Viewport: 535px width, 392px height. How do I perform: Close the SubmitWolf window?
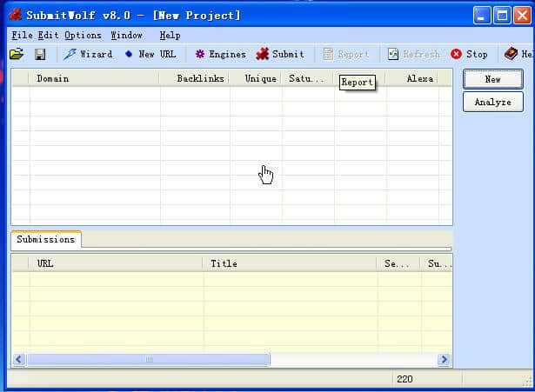[x=522, y=16]
